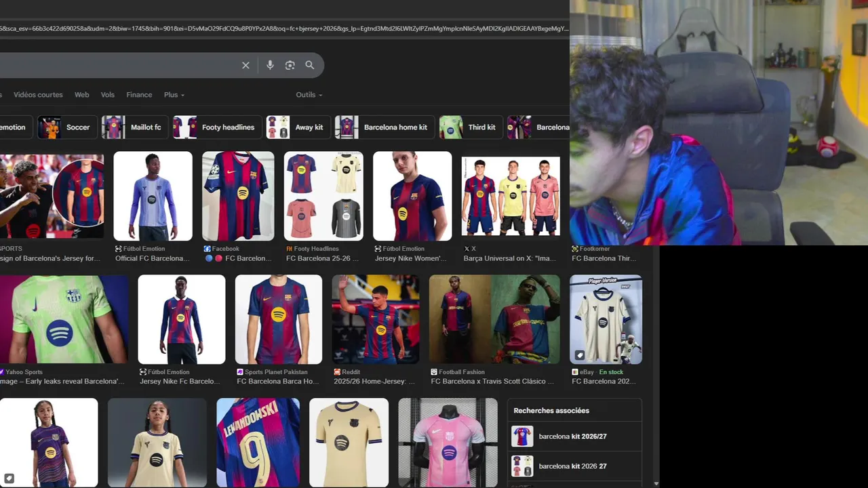Click the Football Fashion source favicon
The height and width of the screenshot is (488, 868).
(434, 372)
